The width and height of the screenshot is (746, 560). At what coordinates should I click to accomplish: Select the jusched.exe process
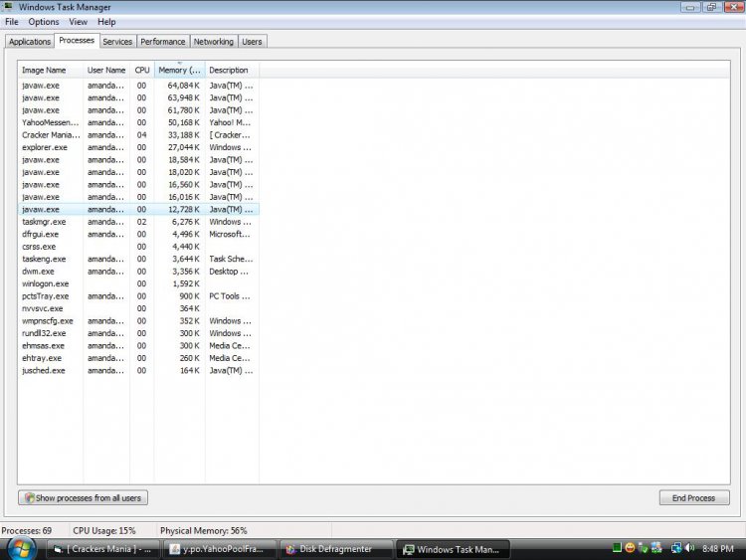(x=138, y=370)
